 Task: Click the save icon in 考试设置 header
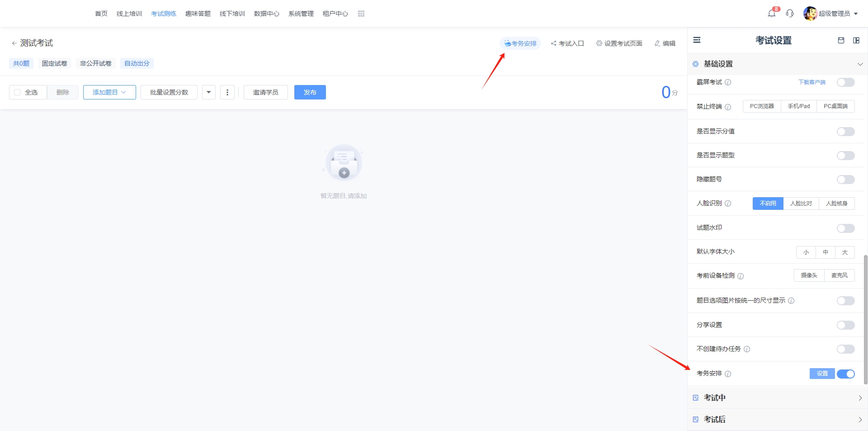(841, 40)
